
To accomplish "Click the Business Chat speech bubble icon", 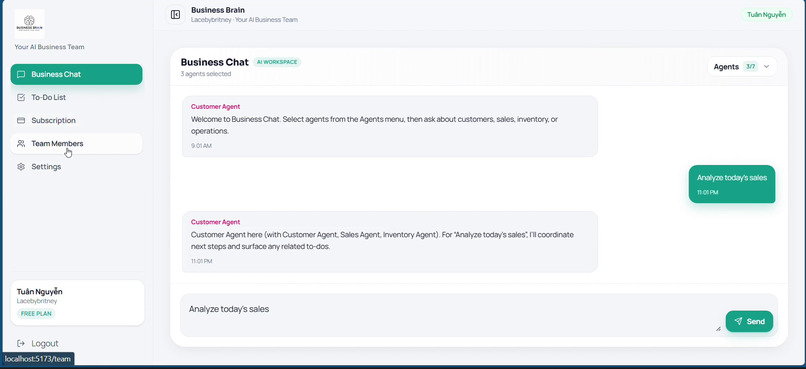I will coord(21,74).
